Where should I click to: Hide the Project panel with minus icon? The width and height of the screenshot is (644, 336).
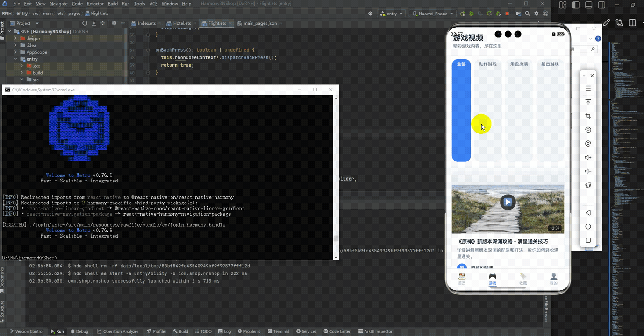click(x=123, y=23)
